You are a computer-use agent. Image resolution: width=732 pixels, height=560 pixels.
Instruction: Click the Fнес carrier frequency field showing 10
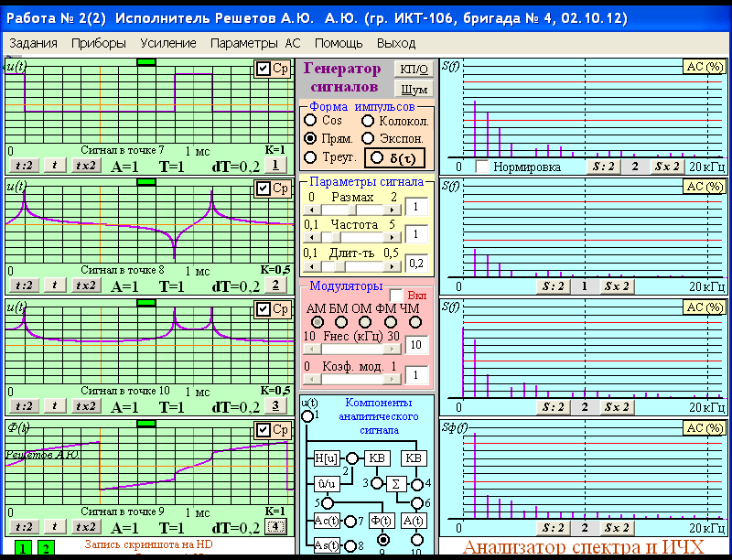(416, 345)
